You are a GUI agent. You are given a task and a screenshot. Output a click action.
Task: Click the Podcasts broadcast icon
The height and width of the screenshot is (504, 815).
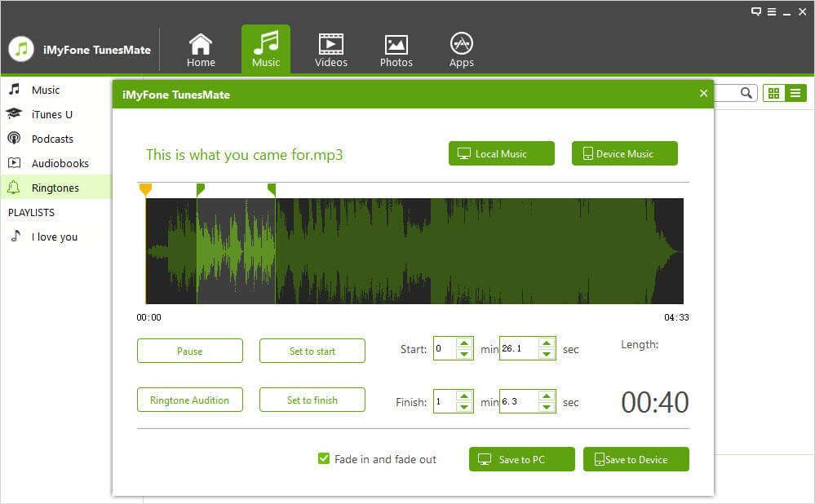(14, 138)
